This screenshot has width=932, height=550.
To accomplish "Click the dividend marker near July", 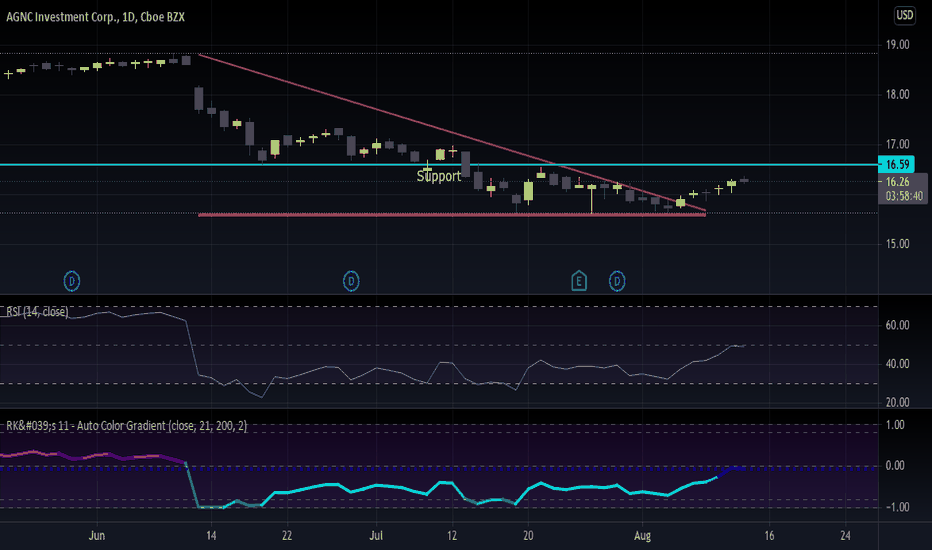I will [x=351, y=281].
